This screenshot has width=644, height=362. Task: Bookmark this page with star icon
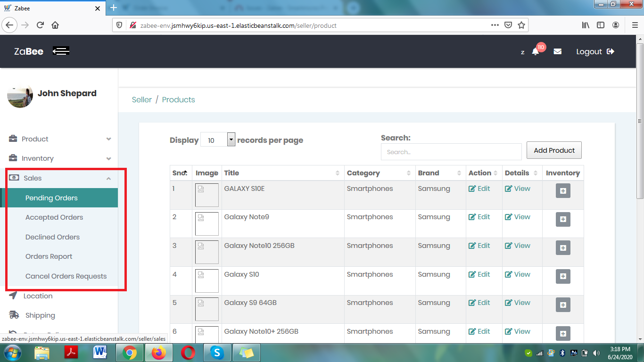pyautogui.click(x=521, y=25)
